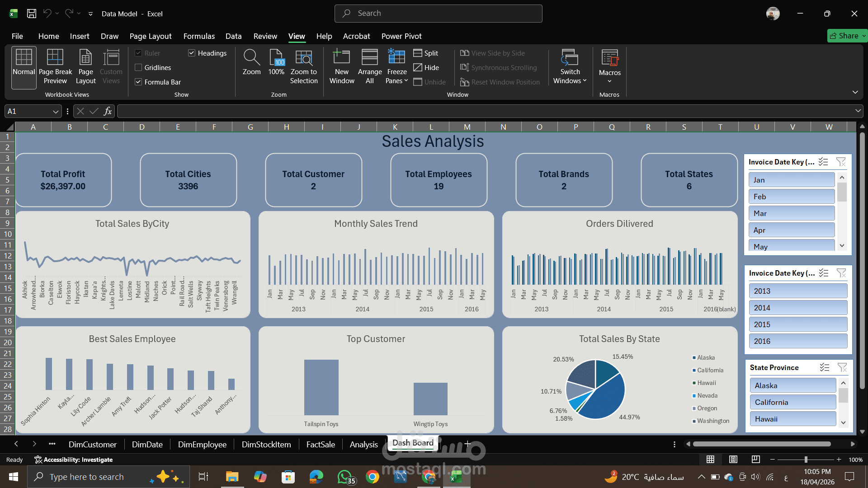The image size is (868, 488).
Task: Open Customize Quick Access Toolbar dropdown
Action: [90, 14]
